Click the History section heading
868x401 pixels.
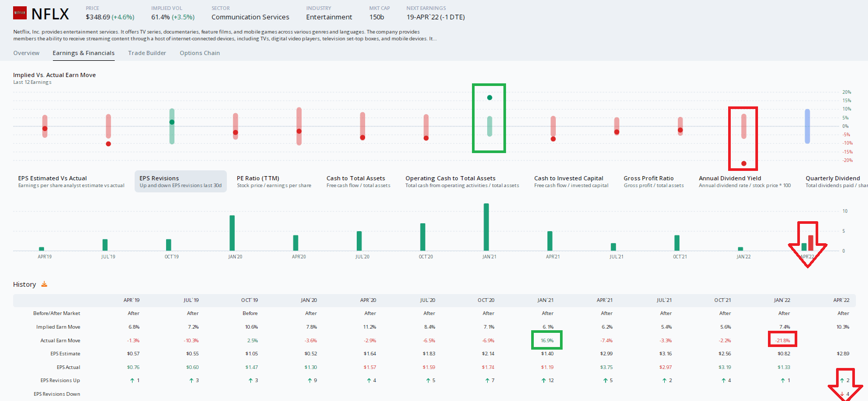pyautogui.click(x=25, y=285)
